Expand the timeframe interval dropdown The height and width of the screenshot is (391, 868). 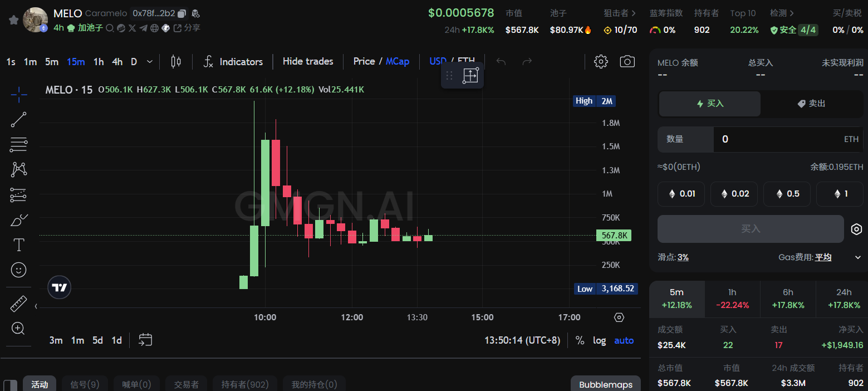click(x=150, y=61)
